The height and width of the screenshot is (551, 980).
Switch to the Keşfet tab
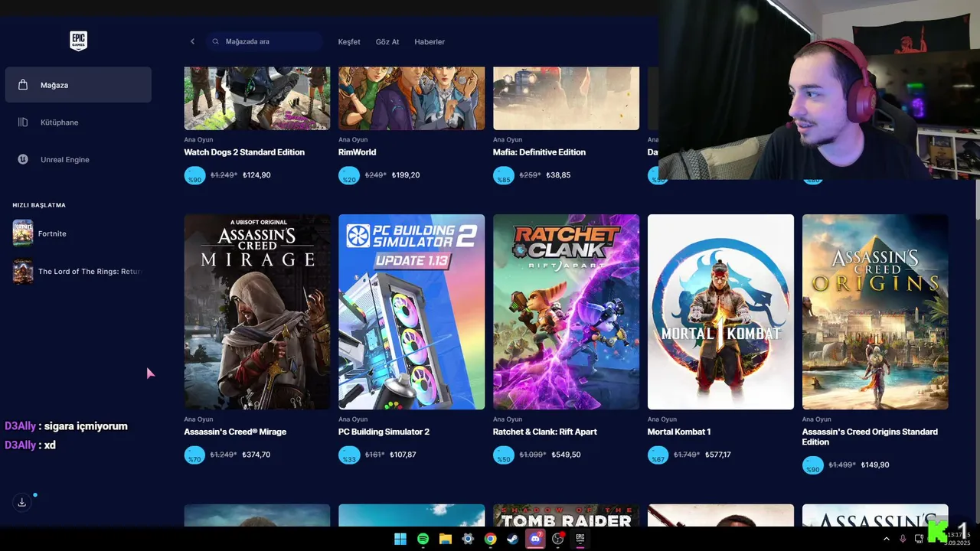(349, 42)
